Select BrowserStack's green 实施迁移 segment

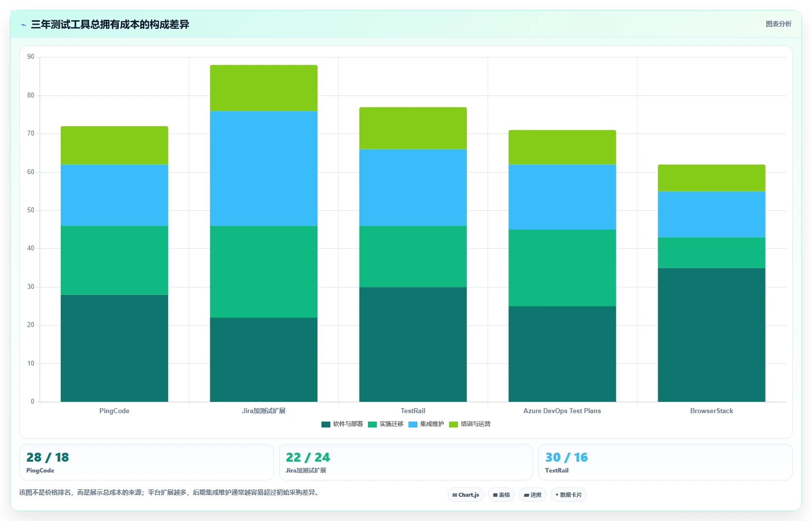(712, 253)
